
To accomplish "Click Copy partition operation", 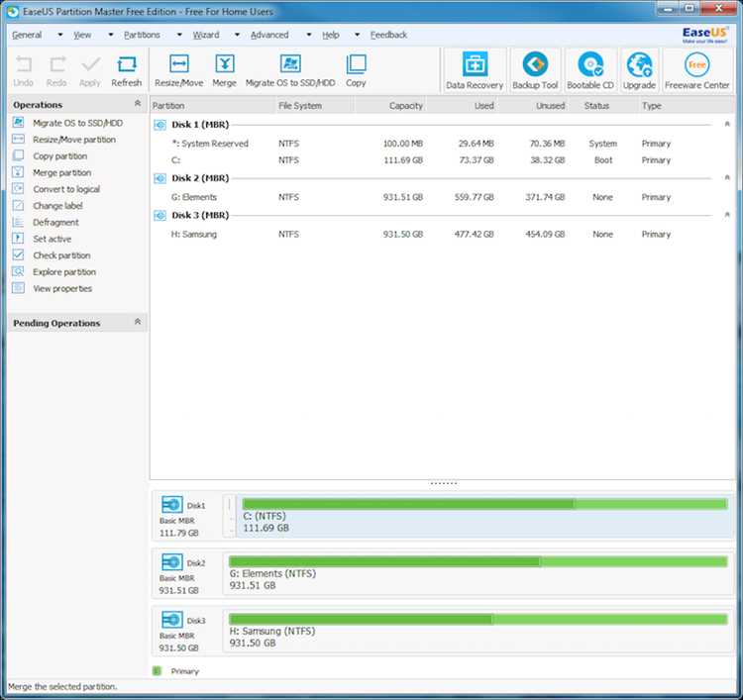I will coord(60,156).
